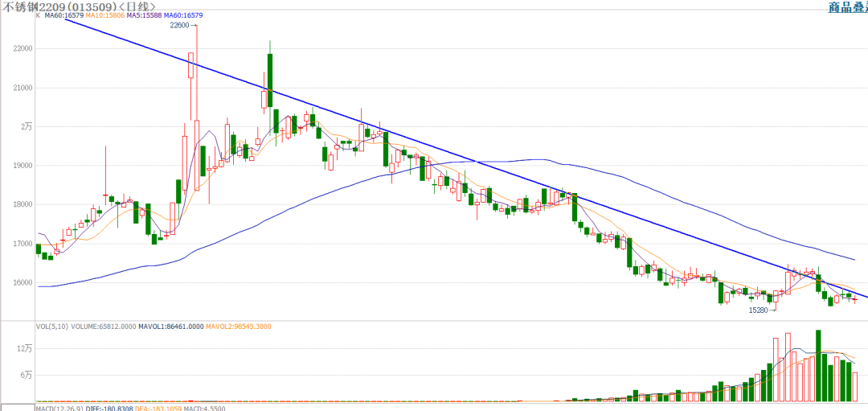
Task: Click the 16000 price axis label
Action: tap(23, 282)
